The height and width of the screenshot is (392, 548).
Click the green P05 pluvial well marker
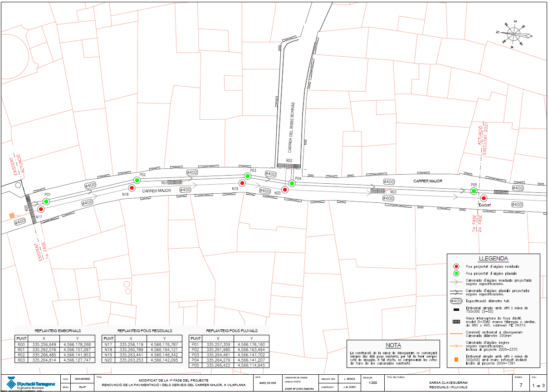[x=474, y=191]
